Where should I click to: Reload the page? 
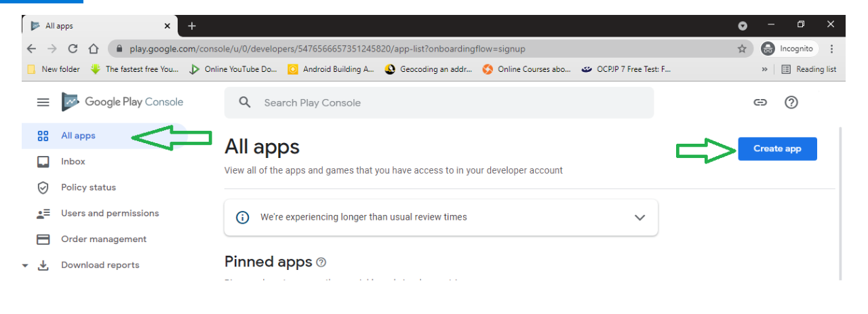tap(73, 49)
